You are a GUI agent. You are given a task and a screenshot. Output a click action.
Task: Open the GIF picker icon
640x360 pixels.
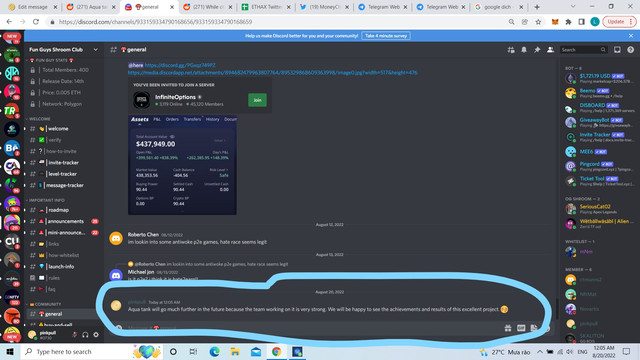[x=521, y=328]
